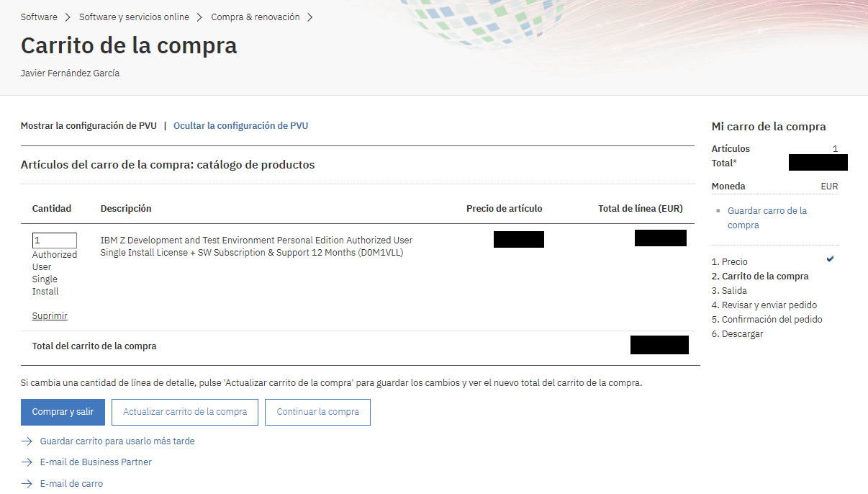Click the arrow icon beside Guardar carrito para usarlo más tarde
868x494 pixels.
point(27,441)
